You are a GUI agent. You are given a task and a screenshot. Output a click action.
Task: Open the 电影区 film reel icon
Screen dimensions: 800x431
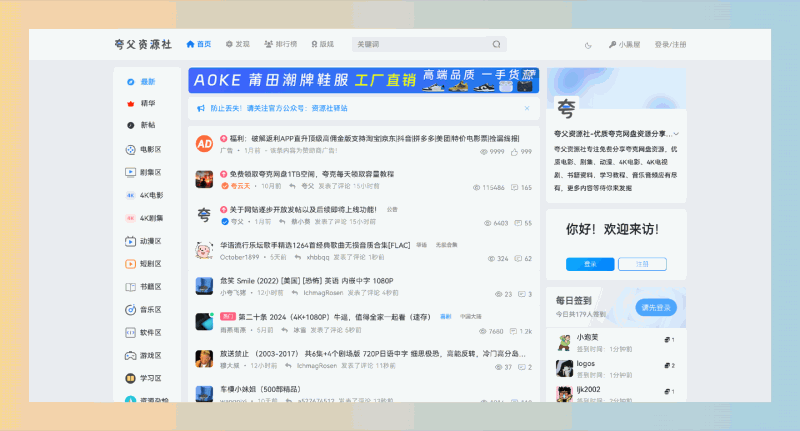coord(131,149)
